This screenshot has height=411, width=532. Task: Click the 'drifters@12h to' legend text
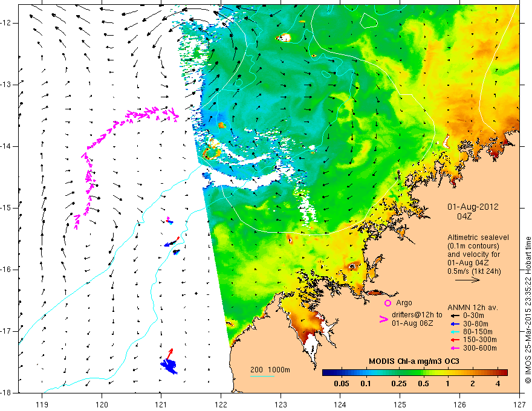pos(417,315)
